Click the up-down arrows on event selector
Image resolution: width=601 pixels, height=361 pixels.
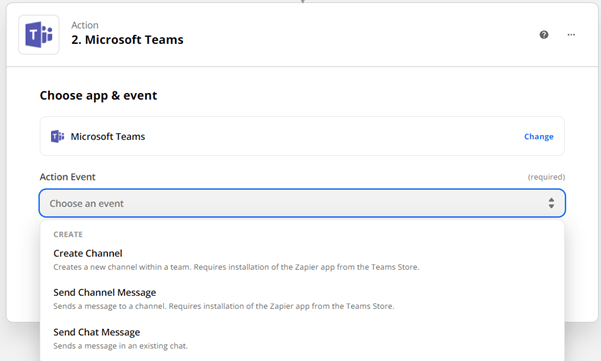pyautogui.click(x=551, y=203)
